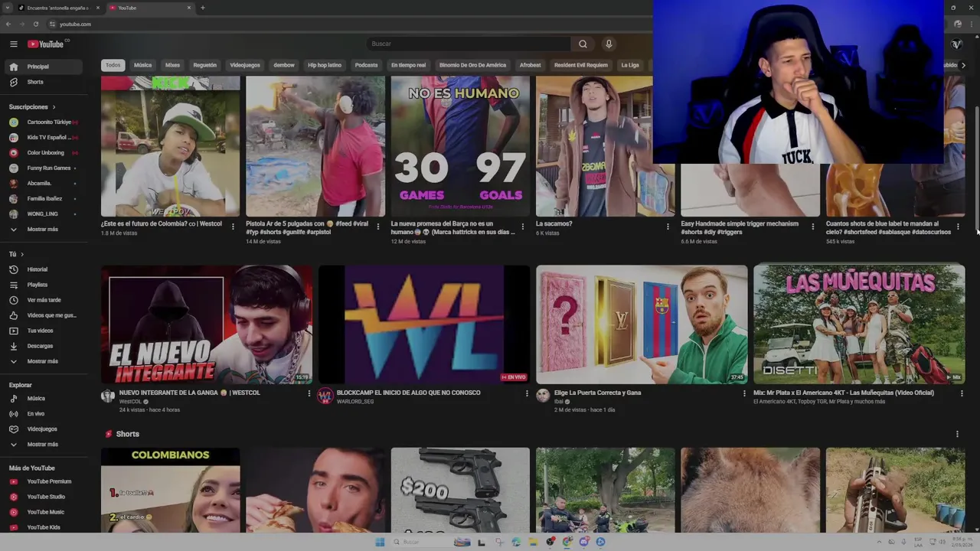Click the search magnifier button
Image resolution: width=980 pixels, height=551 pixels.
point(583,44)
